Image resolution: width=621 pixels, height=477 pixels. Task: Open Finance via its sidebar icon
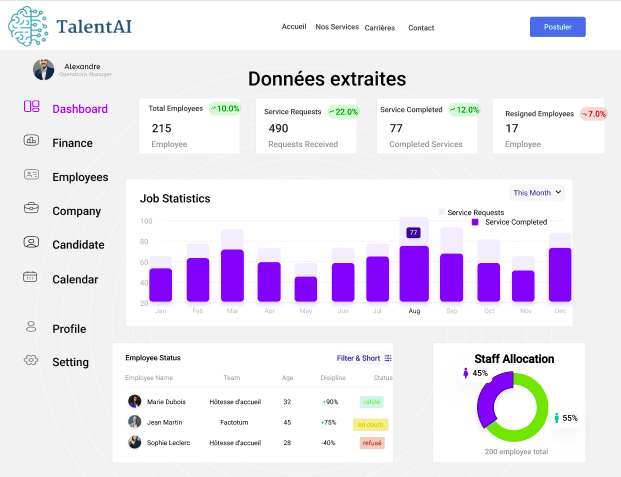coord(31,141)
